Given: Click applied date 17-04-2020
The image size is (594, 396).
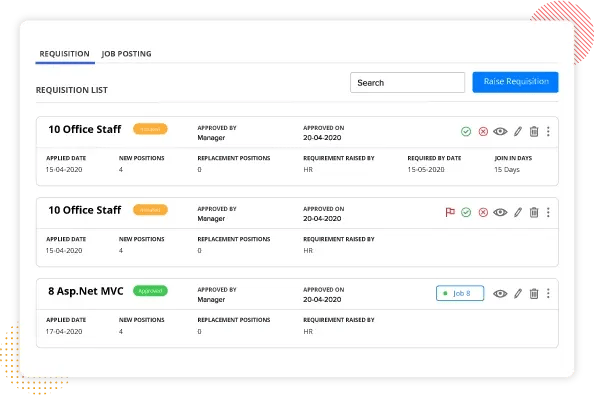Looking at the screenshot, I should click(x=64, y=331).
